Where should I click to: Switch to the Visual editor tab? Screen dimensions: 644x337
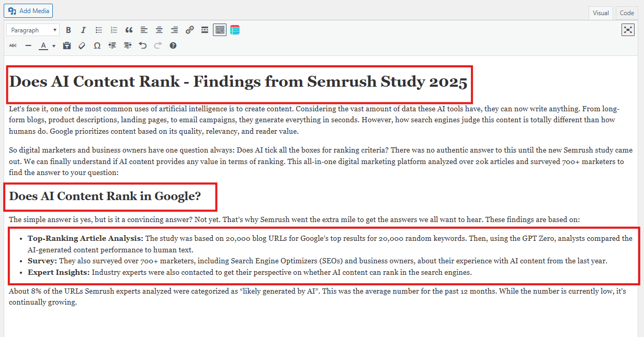click(x=601, y=13)
